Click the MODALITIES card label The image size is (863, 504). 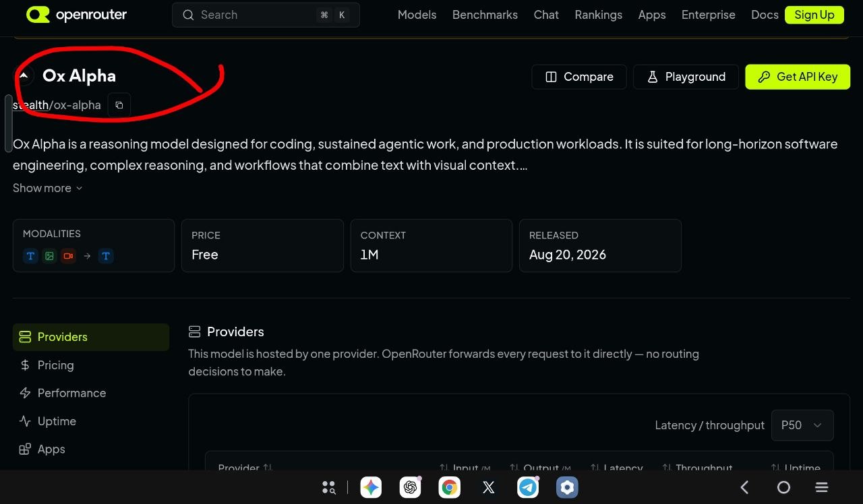[x=52, y=234]
